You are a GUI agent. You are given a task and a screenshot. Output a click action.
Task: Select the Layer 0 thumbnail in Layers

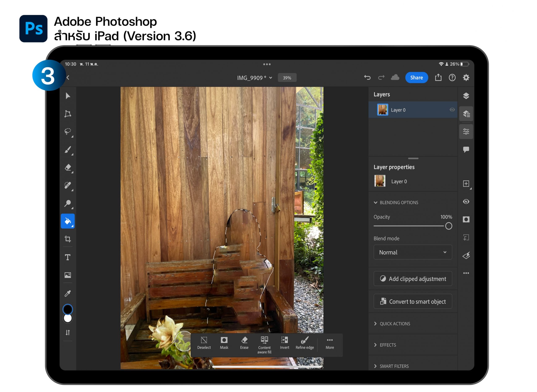[x=383, y=110]
